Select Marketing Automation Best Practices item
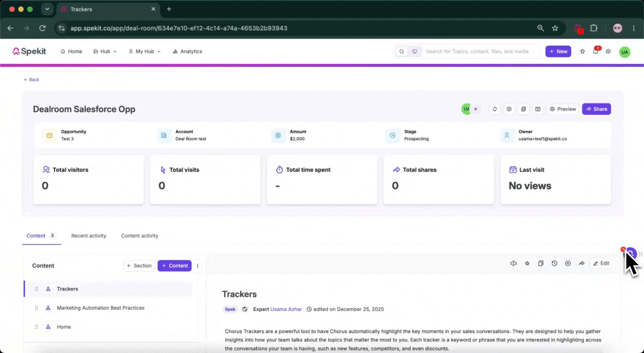Image resolution: width=644 pixels, height=353 pixels. tap(108, 308)
